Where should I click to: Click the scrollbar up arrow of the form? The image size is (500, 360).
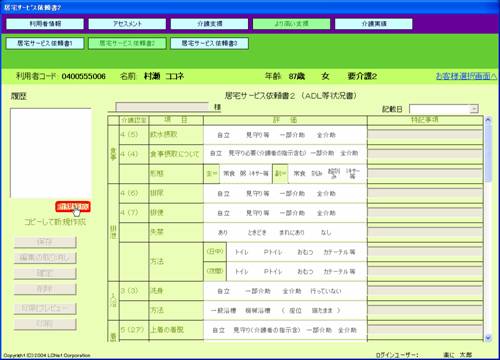pos(488,120)
